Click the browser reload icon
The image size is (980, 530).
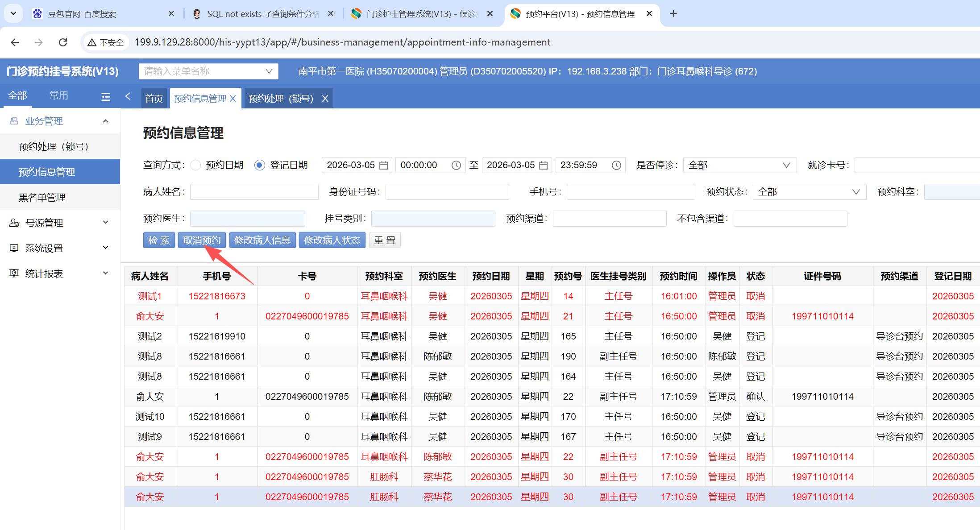point(63,42)
